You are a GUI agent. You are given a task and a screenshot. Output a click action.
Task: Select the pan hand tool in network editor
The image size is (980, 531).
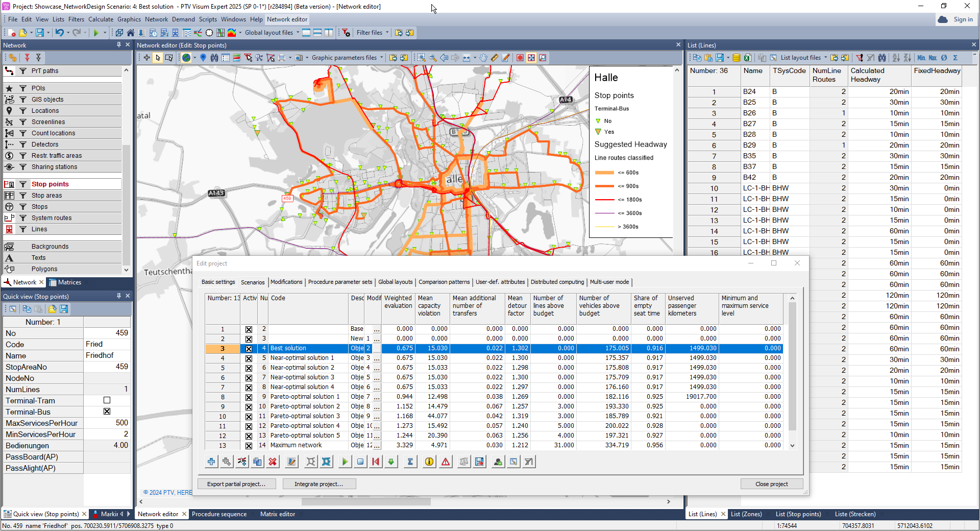click(x=483, y=58)
